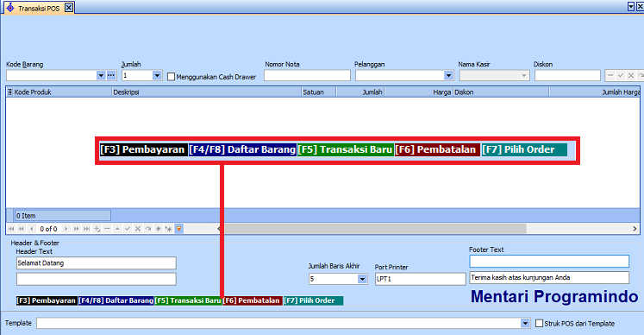Click the grid's Diskon column header
644x335 pixels.
pyautogui.click(x=501, y=92)
